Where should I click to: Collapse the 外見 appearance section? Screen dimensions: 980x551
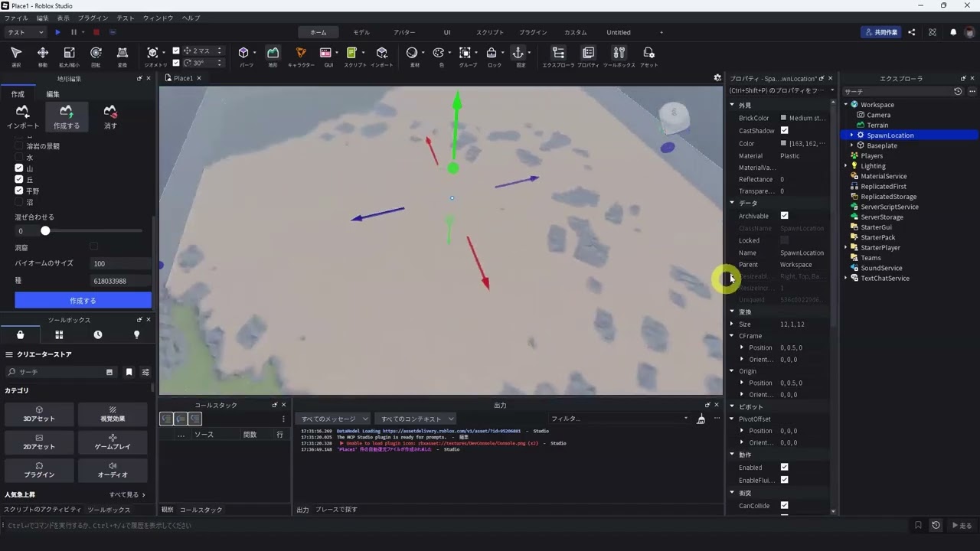[x=732, y=105]
